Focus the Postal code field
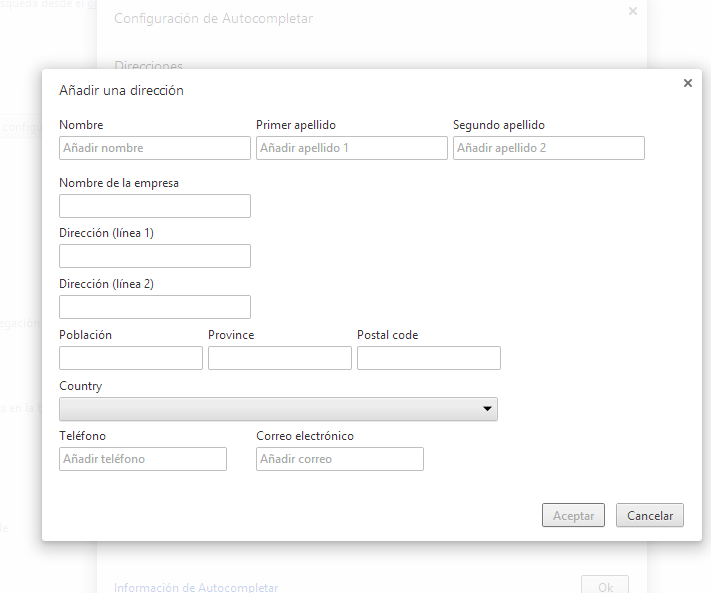 coord(428,358)
